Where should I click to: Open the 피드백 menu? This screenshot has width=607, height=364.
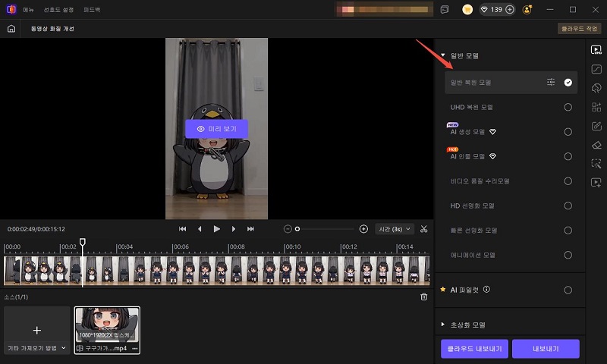coord(92,10)
